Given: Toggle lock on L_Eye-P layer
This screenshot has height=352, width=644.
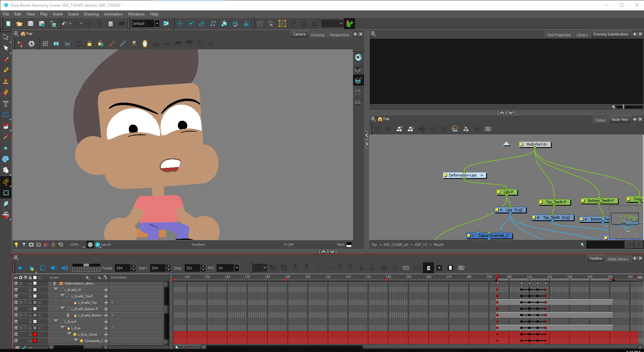Looking at the screenshot, I should (30, 321).
